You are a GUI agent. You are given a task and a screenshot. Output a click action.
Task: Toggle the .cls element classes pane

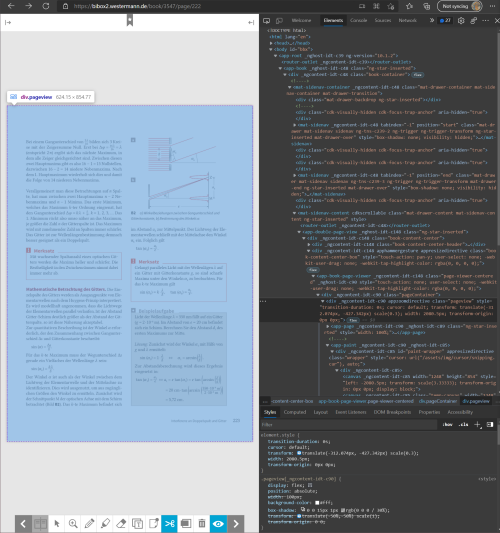[x=463, y=424]
